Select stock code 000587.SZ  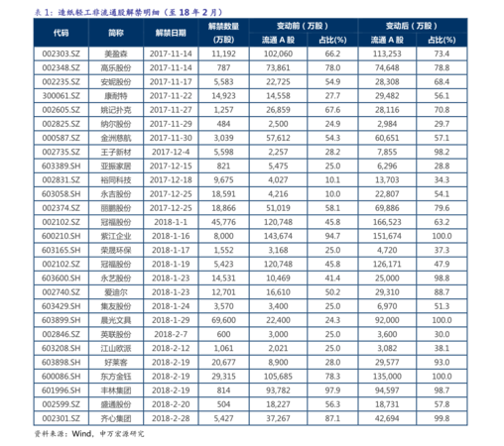click(62, 138)
